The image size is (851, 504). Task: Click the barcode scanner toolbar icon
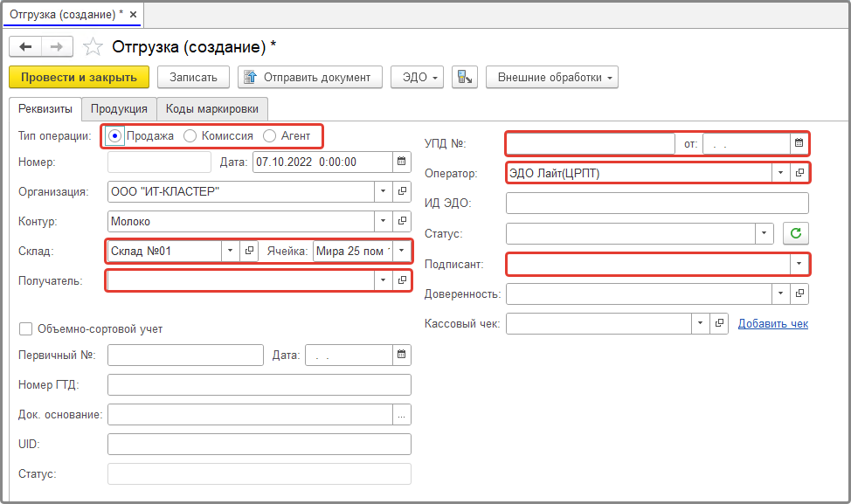pyautogui.click(x=465, y=77)
